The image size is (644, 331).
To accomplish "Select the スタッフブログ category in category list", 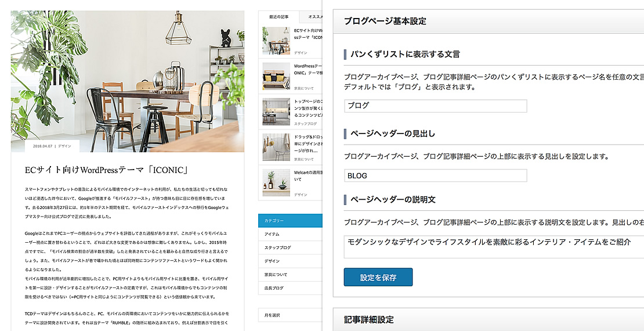I will pos(290,247).
